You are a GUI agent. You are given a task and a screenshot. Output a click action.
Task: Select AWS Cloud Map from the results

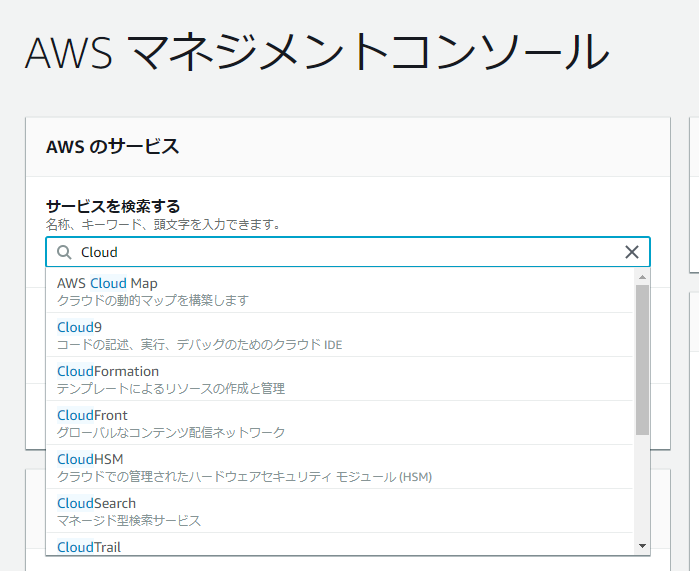coord(340,291)
